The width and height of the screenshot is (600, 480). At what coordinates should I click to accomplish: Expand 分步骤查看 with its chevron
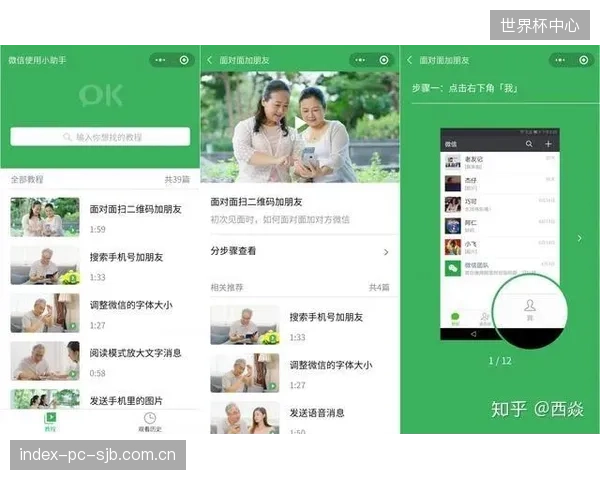[x=386, y=252]
